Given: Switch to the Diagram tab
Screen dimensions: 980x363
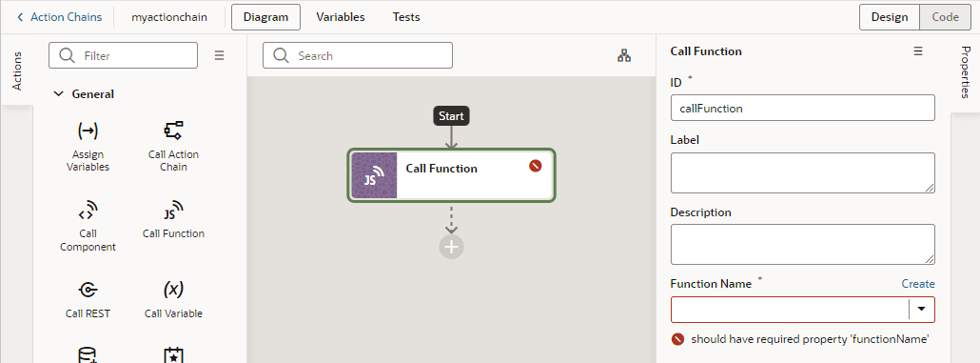Looking at the screenshot, I should (265, 17).
